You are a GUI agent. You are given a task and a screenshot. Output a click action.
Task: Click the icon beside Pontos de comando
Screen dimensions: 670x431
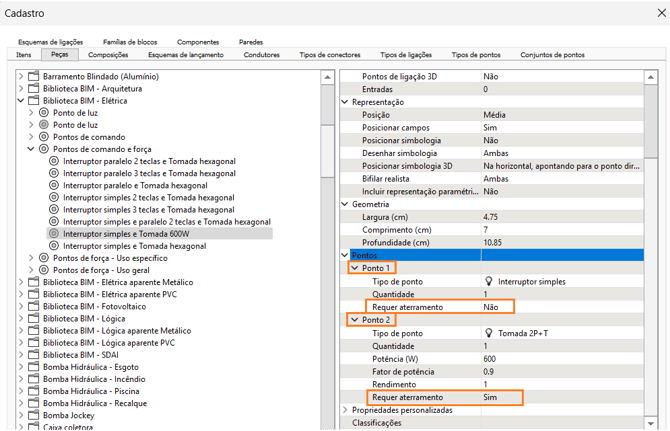click(x=44, y=137)
